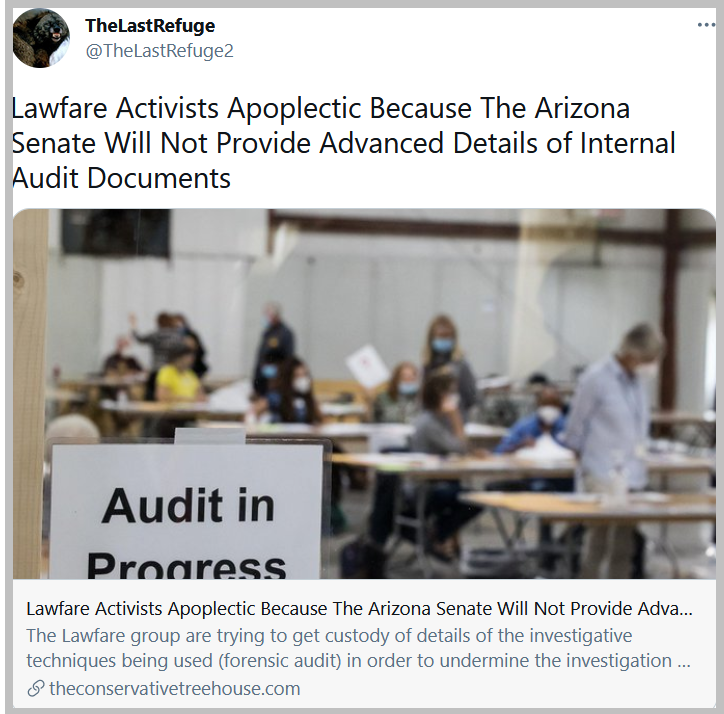Click the chain link icon beside the domain
The height and width of the screenshot is (714, 724).
(x=36, y=689)
